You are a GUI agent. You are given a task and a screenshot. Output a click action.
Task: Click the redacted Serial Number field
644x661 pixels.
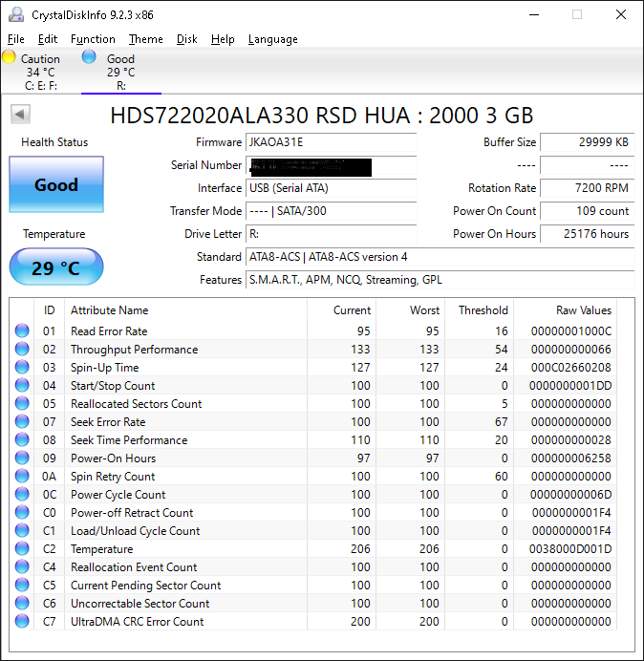331,165
